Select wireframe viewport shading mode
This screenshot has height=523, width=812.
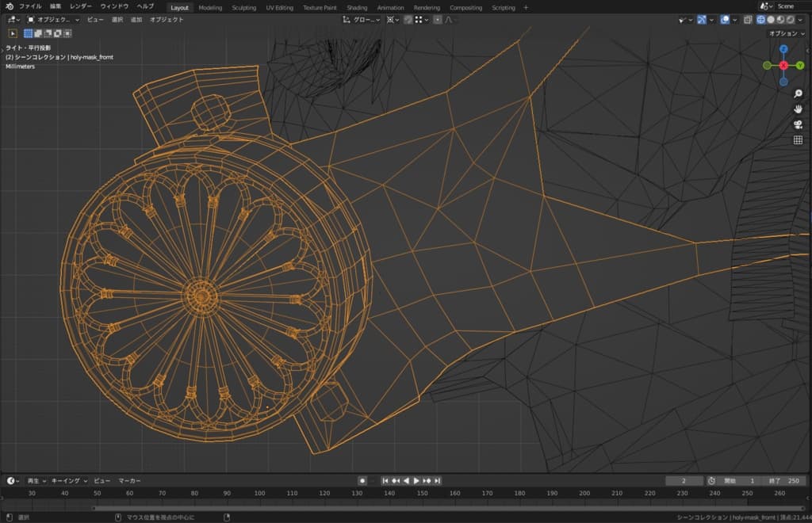tap(760, 20)
